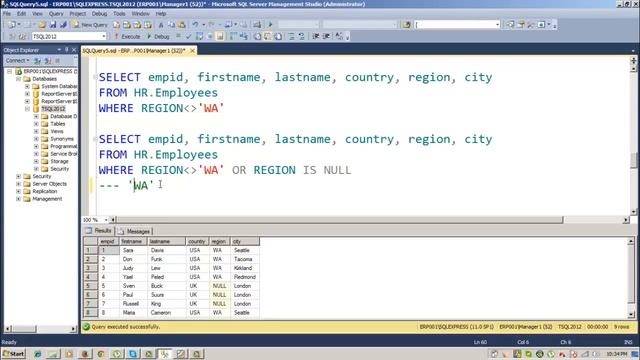
Task: Close the SQLQuery5.sql tab
Action: pyautogui.click(x=192, y=51)
